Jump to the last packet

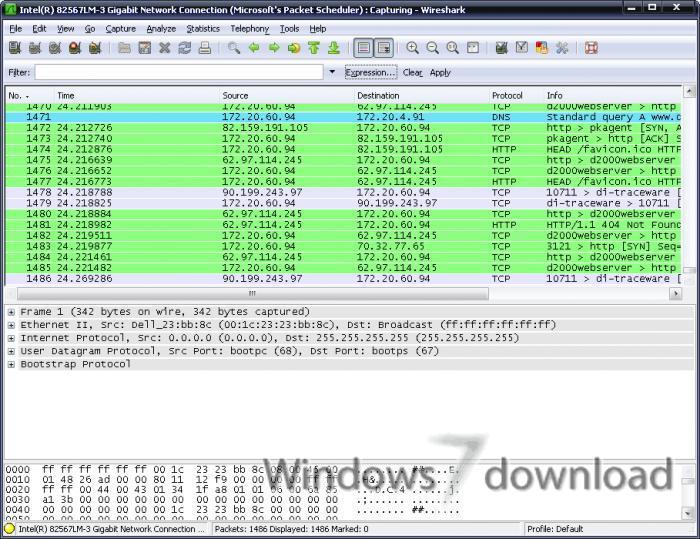334,48
